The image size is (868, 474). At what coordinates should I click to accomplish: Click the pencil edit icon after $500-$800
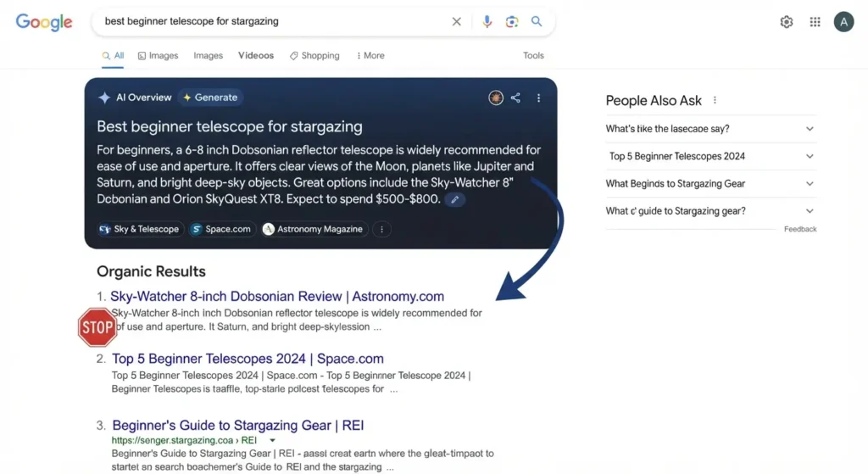pos(454,199)
